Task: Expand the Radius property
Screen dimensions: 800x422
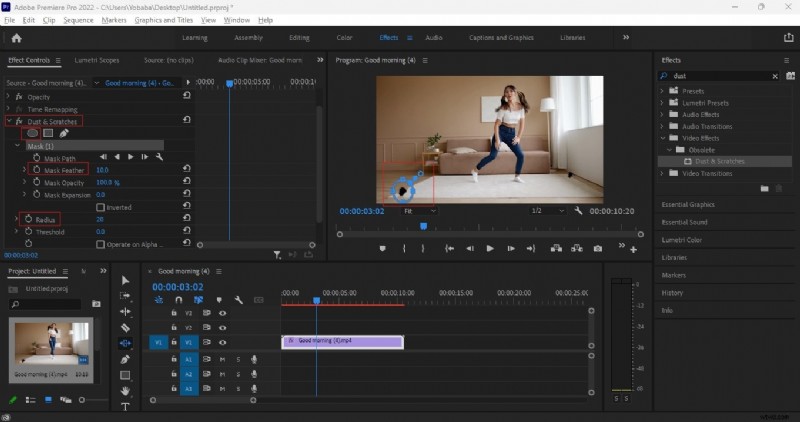Action: click(x=16, y=219)
